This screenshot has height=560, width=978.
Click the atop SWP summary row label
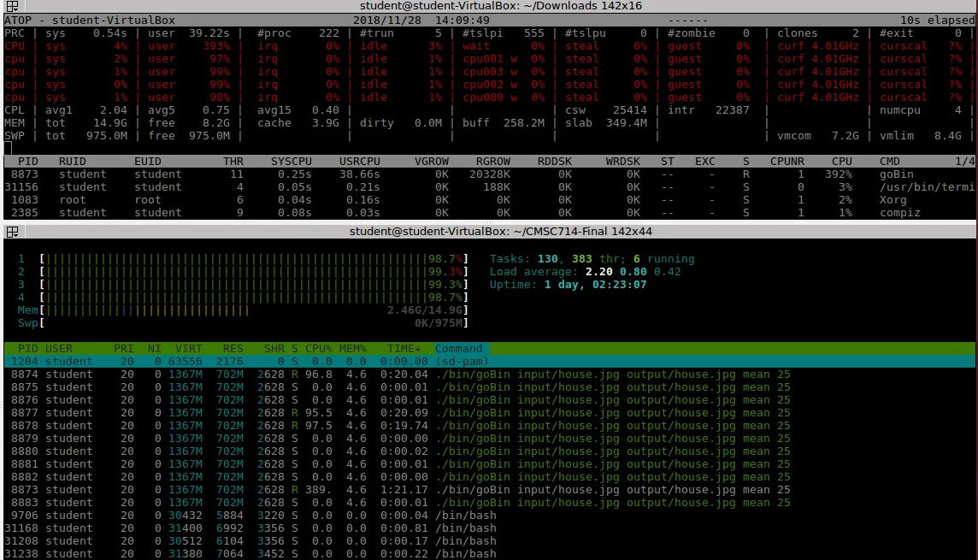coord(14,136)
